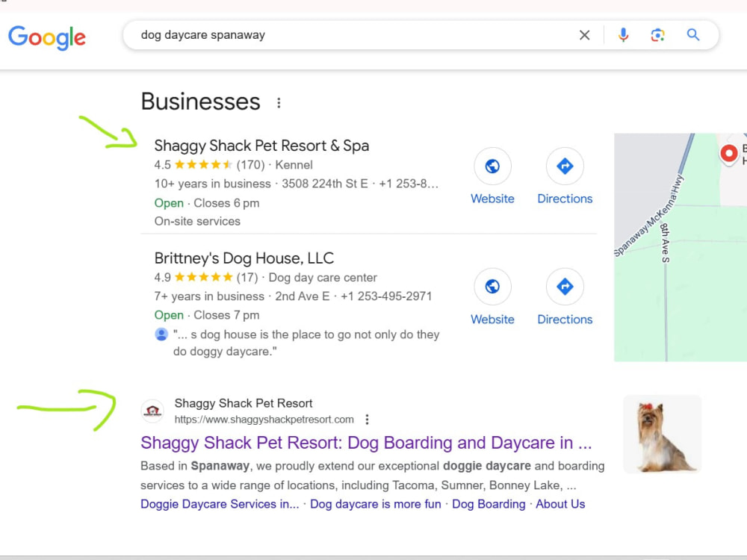Click '+1 253-495-2971' phone number
Viewport: 747px width, 560px height.
pos(386,296)
